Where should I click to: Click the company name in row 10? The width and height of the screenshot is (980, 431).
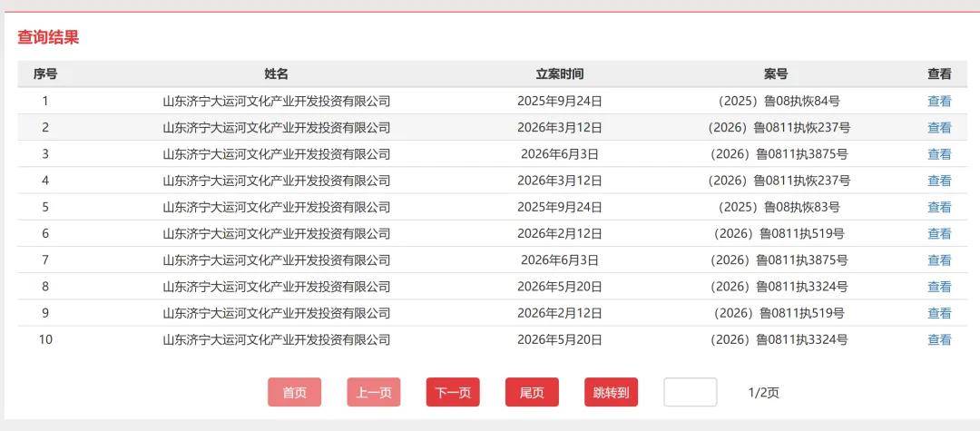point(276,339)
